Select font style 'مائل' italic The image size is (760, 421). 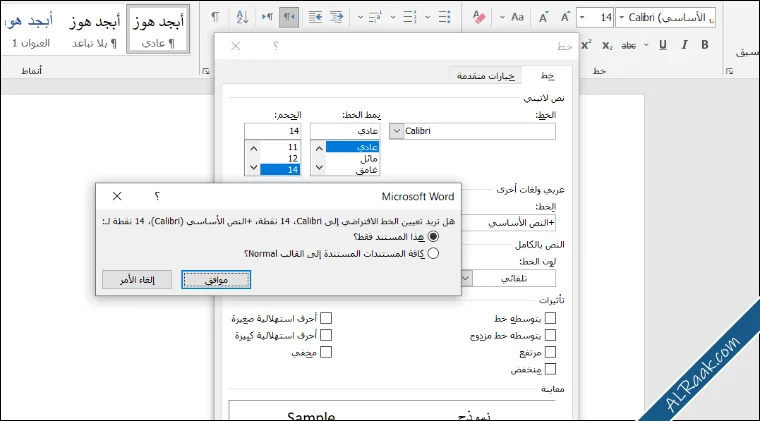click(x=352, y=158)
